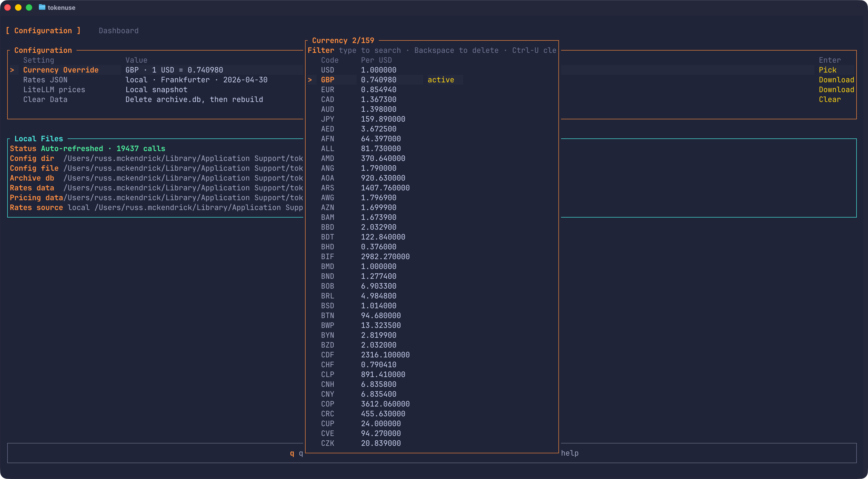Choose AED in the currency list
This screenshot has height=479, width=868.
tap(432, 129)
